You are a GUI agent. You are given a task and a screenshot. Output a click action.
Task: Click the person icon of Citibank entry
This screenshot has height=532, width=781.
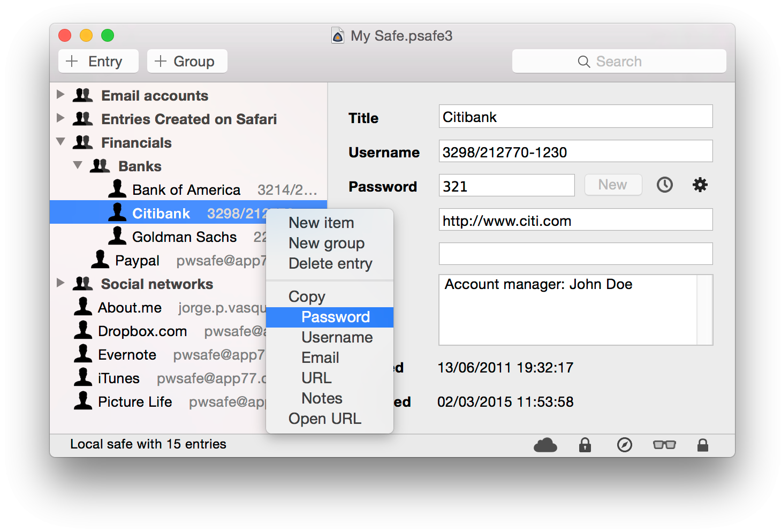coord(117,212)
